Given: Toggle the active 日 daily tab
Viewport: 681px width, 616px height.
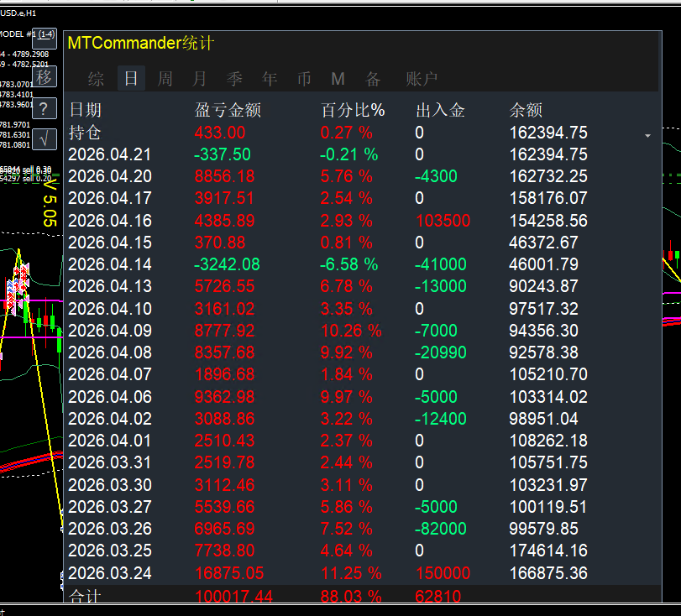Looking at the screenshot, I should pyautogui.click(x=130, y=78).
